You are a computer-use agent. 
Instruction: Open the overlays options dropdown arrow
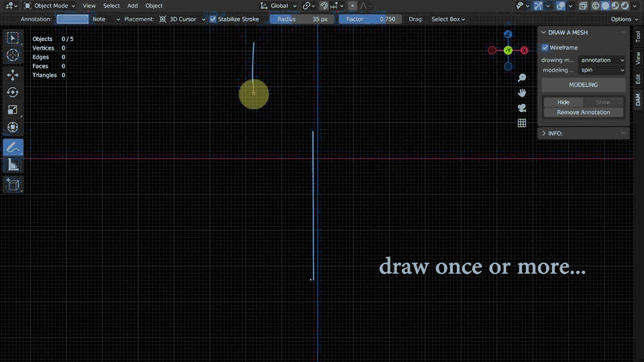[x=570, y=6]
